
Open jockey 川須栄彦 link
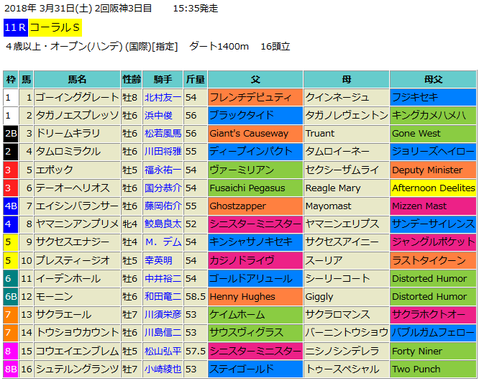click(x=163, y=314)
